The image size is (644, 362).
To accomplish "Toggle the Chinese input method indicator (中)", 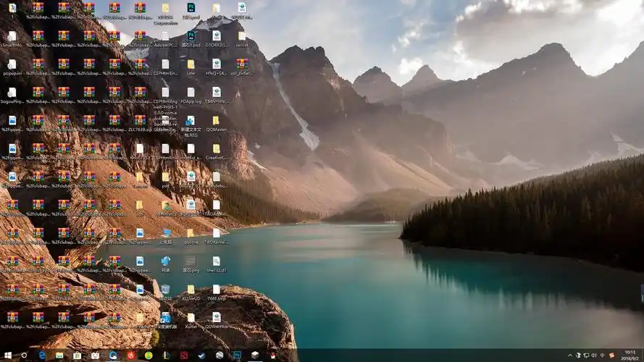I will (603, 355).
